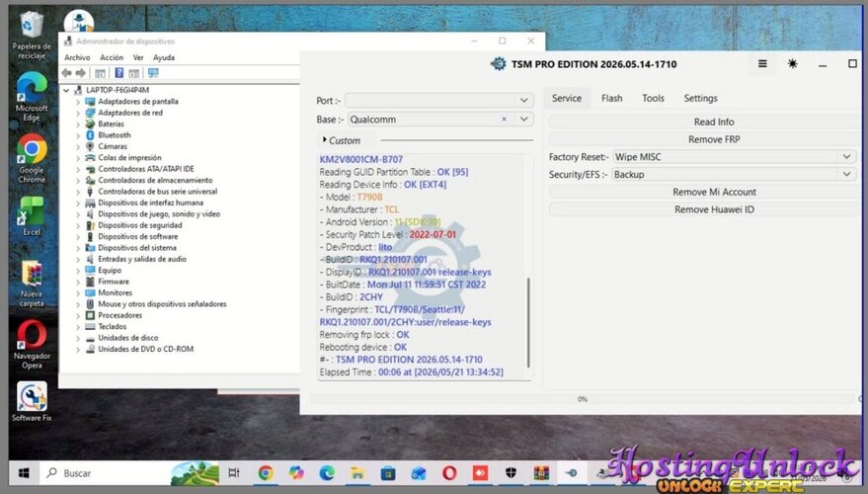The image size is (868, 494).
Task: Select Cámaras in Device Manager tree
Action: point(113,146)
